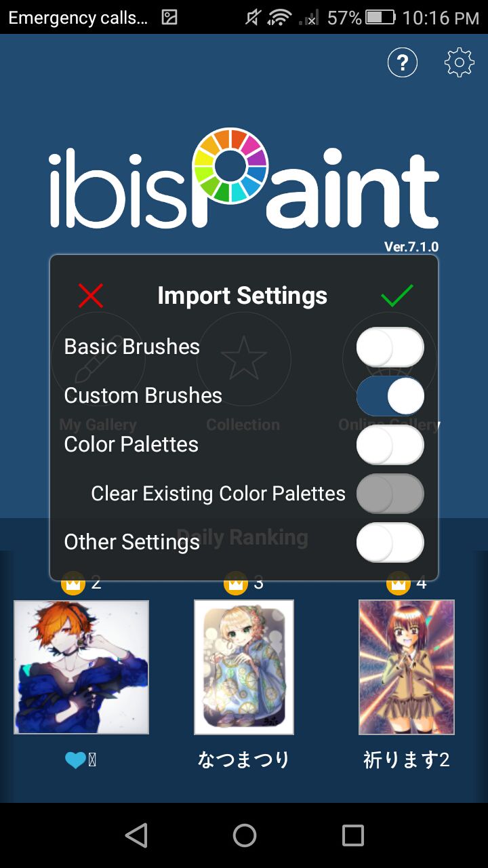Enable the Color Palettes toggle
This screenshot has width=488, height=868.
point(390,445)
